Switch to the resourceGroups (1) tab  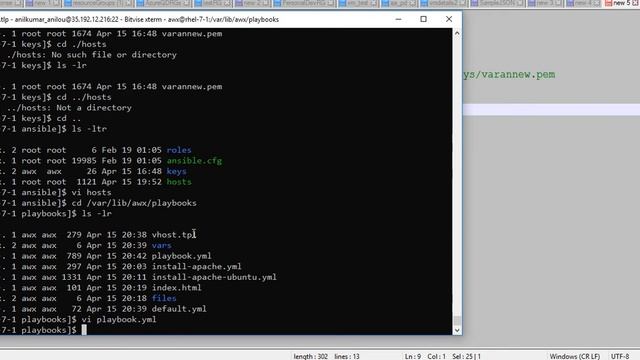pos(99,3)
